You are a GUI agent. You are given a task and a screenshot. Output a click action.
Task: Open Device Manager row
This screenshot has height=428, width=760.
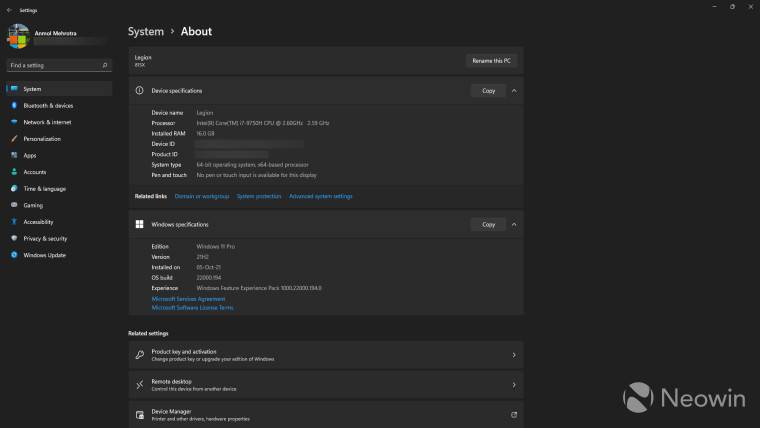point(326,415)
